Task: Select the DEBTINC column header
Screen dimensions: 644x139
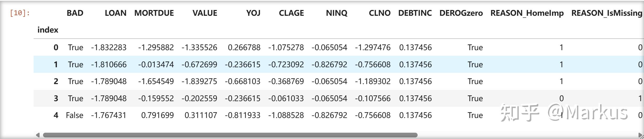Action: coord(415,13)
